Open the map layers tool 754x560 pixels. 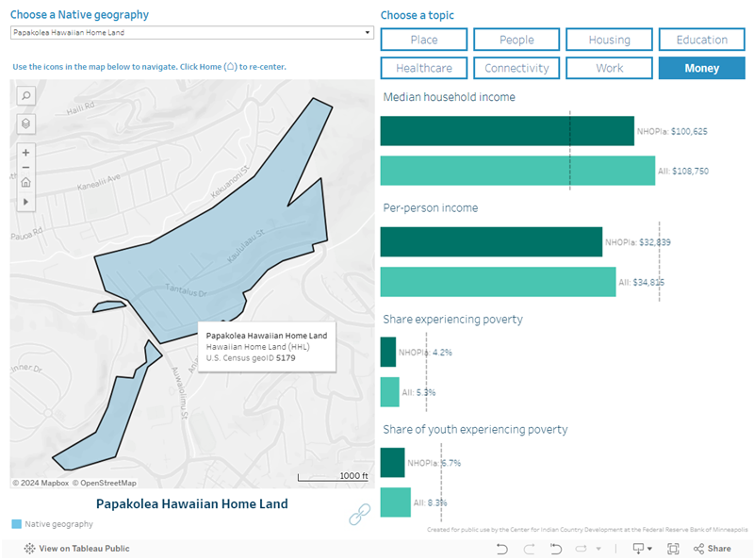(x=25, y=124)
